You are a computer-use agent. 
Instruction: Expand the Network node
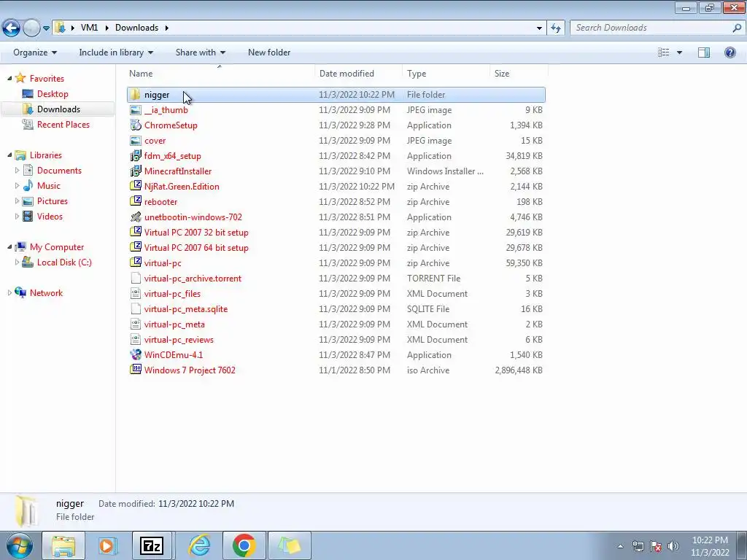[x=10, y=293]
